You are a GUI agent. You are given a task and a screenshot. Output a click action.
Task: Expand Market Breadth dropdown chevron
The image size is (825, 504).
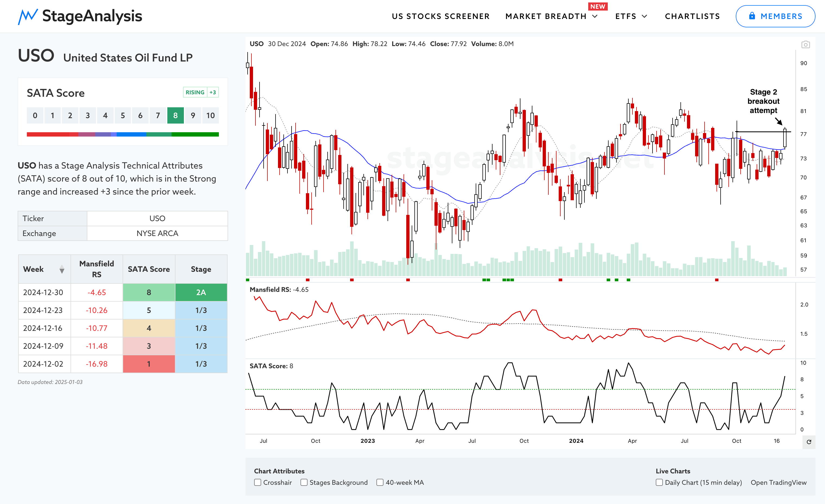595,16
